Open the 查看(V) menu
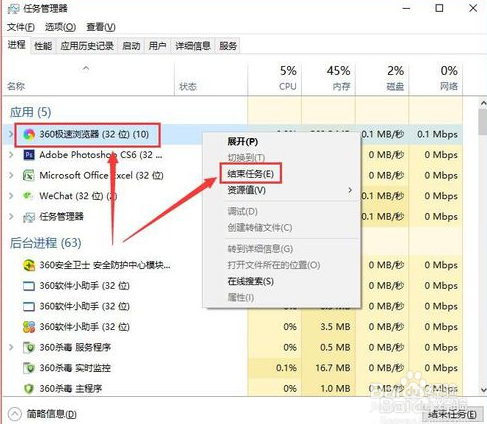 pos(101,27)
